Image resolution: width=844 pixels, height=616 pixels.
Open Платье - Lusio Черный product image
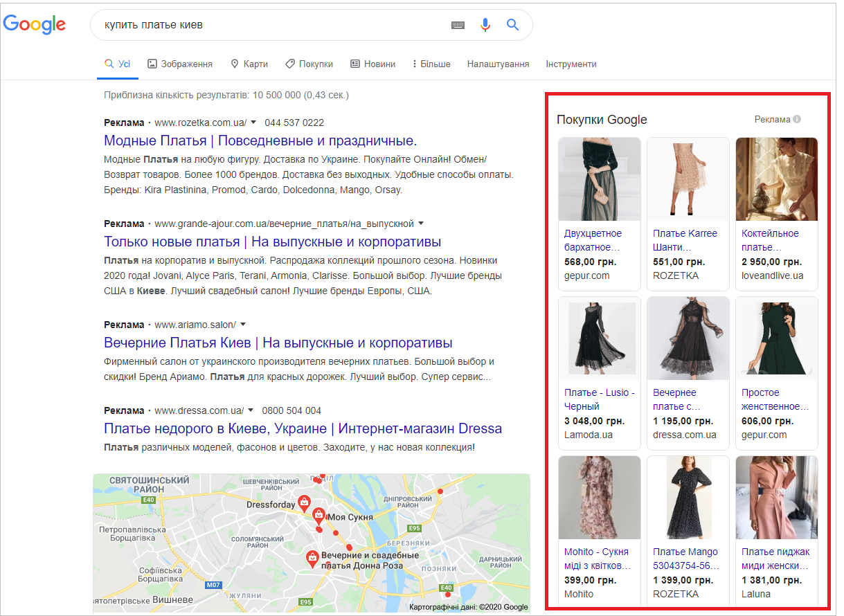(600, 338)
